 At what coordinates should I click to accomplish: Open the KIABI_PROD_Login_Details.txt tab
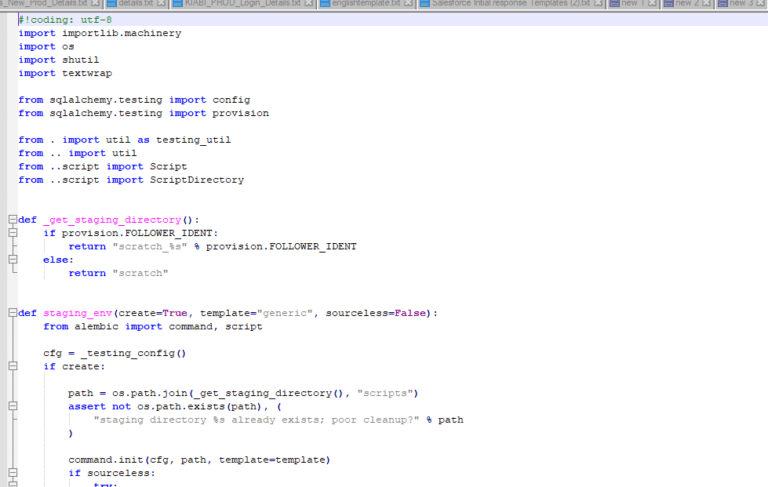coord(243,3)
